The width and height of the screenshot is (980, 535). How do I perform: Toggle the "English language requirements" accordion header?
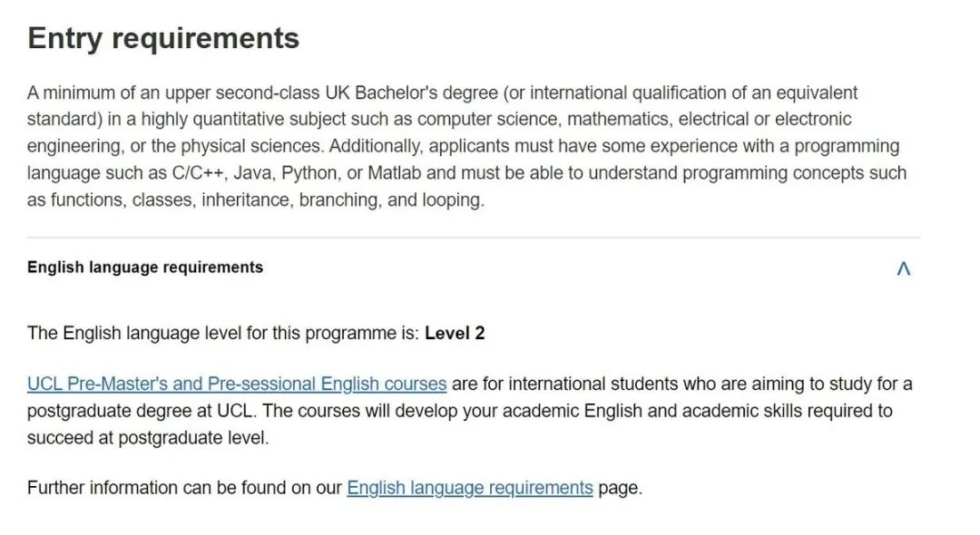[x=473, y=267]
